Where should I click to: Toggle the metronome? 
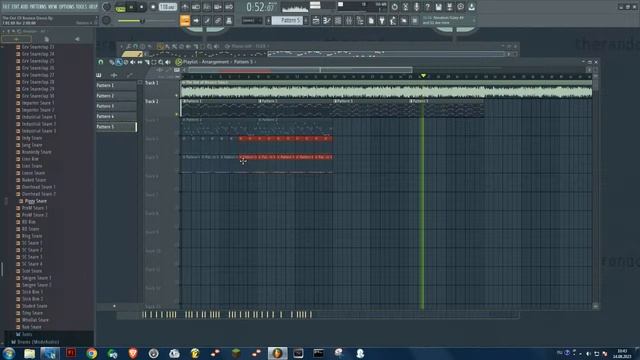pos(185,7)
